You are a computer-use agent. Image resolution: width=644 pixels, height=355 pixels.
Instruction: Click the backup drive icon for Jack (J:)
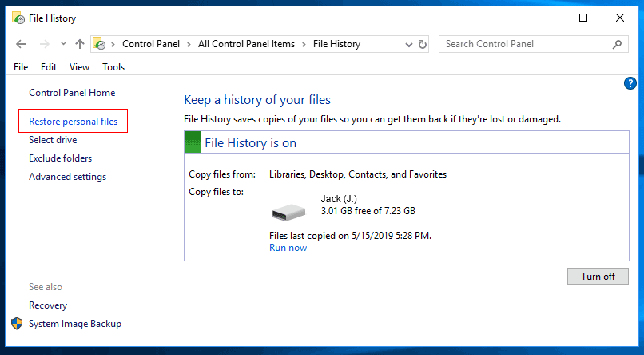[x=288, y=212]
